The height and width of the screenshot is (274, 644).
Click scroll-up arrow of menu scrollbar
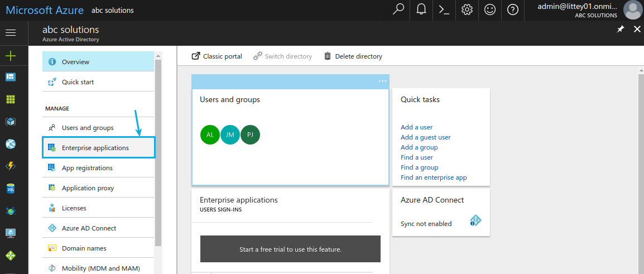(158, 55)
